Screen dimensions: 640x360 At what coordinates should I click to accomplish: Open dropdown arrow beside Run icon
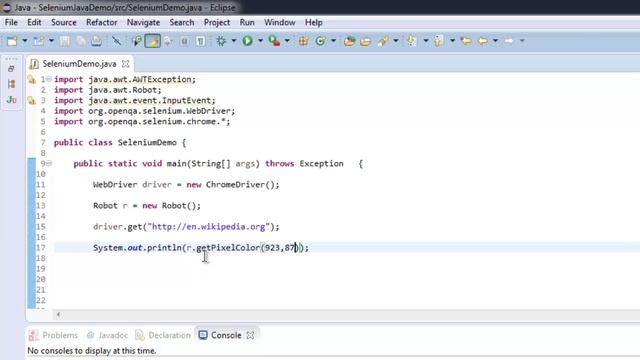click(x=260, y=41)
